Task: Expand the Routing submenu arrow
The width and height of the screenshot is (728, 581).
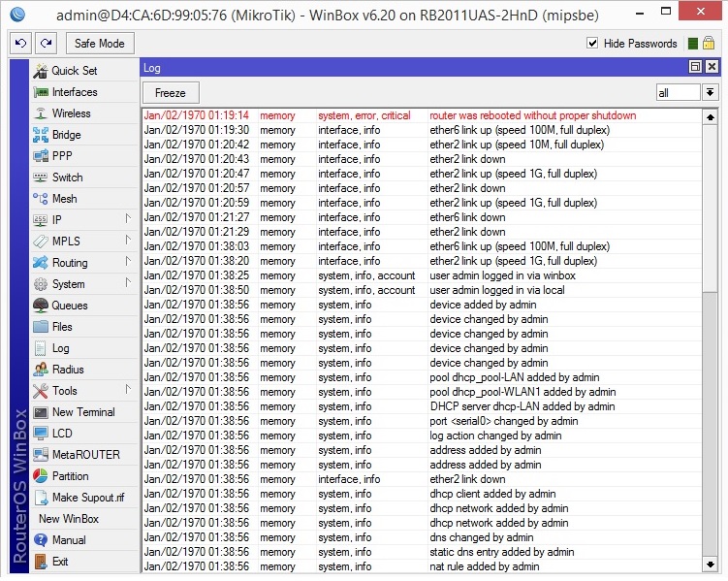Action: click(128, 261)
